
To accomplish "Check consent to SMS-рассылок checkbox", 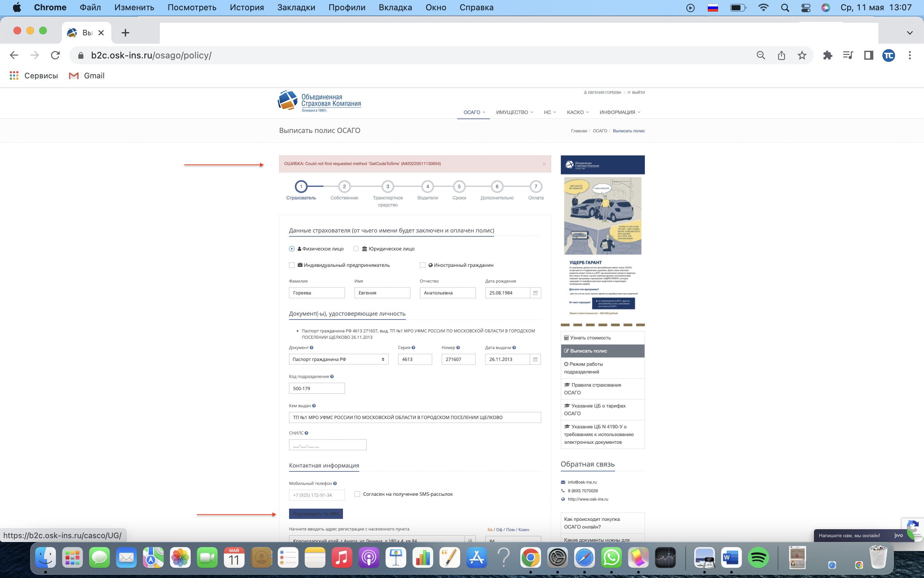I will 357,494.
